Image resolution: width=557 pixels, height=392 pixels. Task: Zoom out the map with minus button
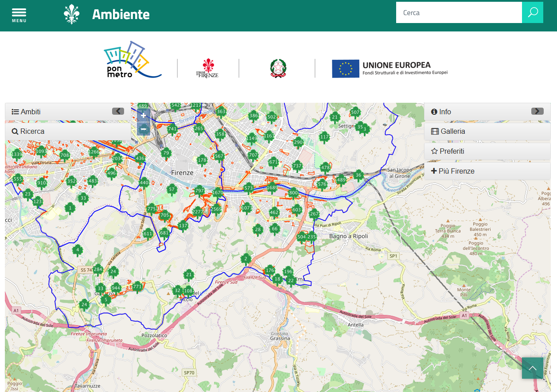143,129
